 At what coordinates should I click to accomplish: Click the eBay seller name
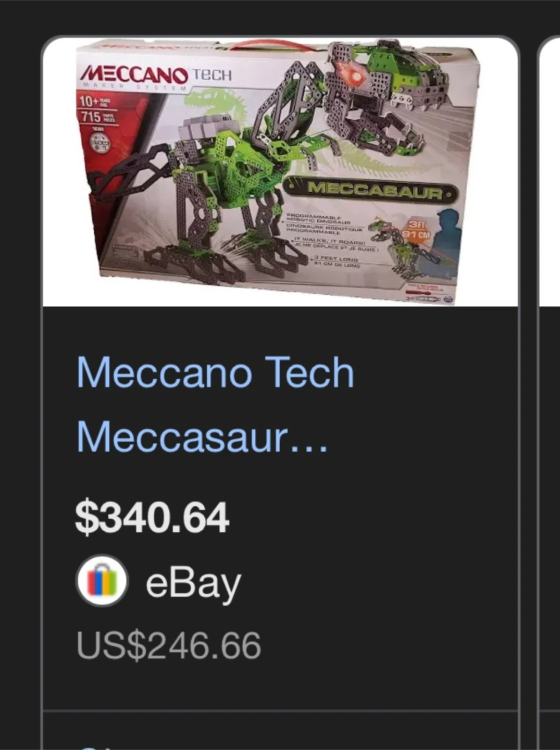coord(193,583)
